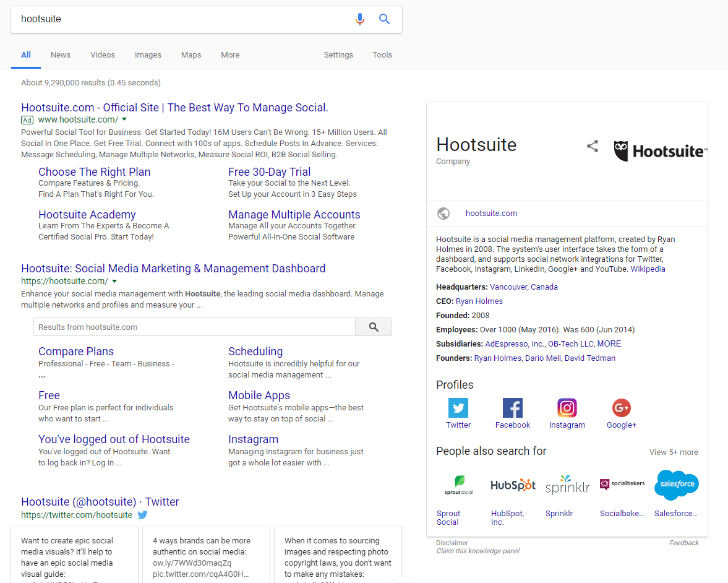Submit search with the blue magnifier icon
This screenshot has height=583, width=728.
[x=384, y=19]
